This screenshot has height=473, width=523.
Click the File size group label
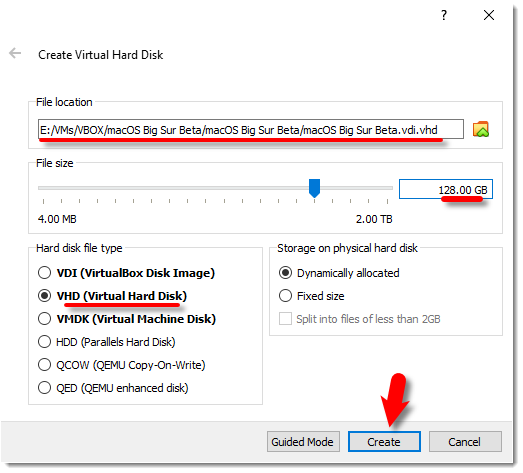click(54, 163)
